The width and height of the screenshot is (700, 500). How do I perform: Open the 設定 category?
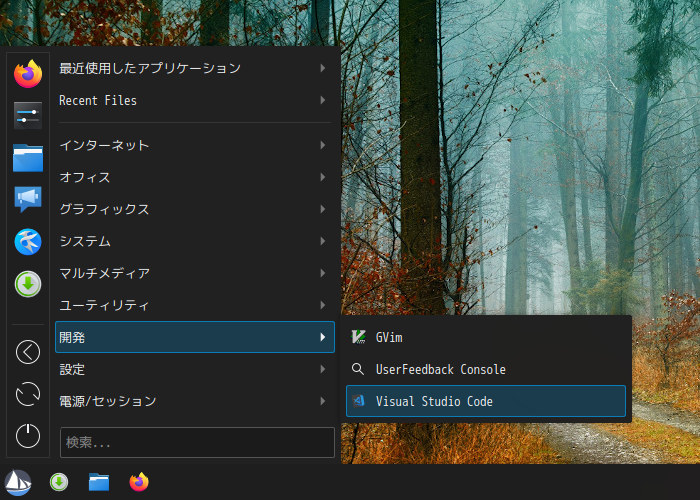click(x=195, y=369)
